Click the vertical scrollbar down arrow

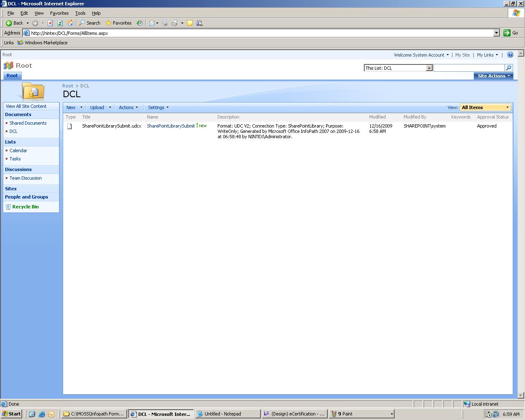coord(521,395)
